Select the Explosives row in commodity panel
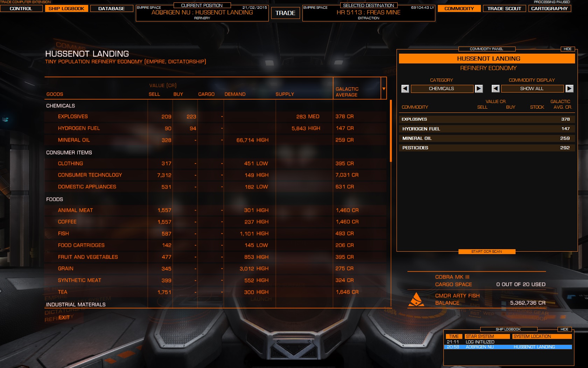The image size is (588, 368). coord(486,119)
